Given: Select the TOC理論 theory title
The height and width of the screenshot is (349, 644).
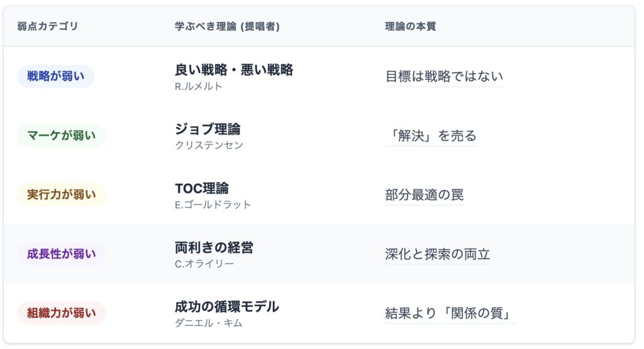Looking at the screenshot, I should point(201,188).
